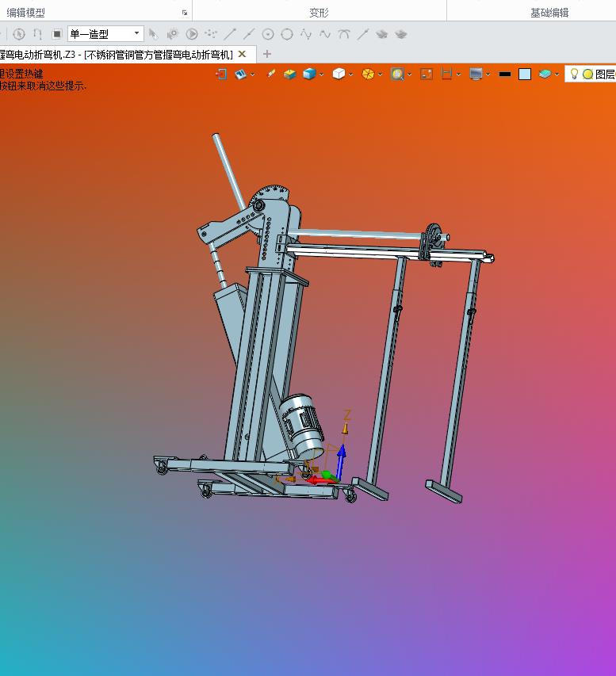Click the red exit icon in view toolbar

[x=221, y=74]
